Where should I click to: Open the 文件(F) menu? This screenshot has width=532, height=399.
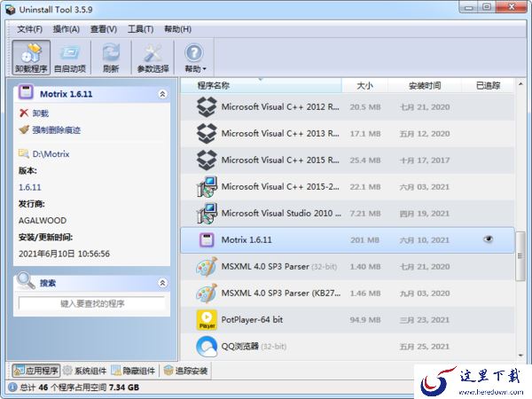[30, 29]
